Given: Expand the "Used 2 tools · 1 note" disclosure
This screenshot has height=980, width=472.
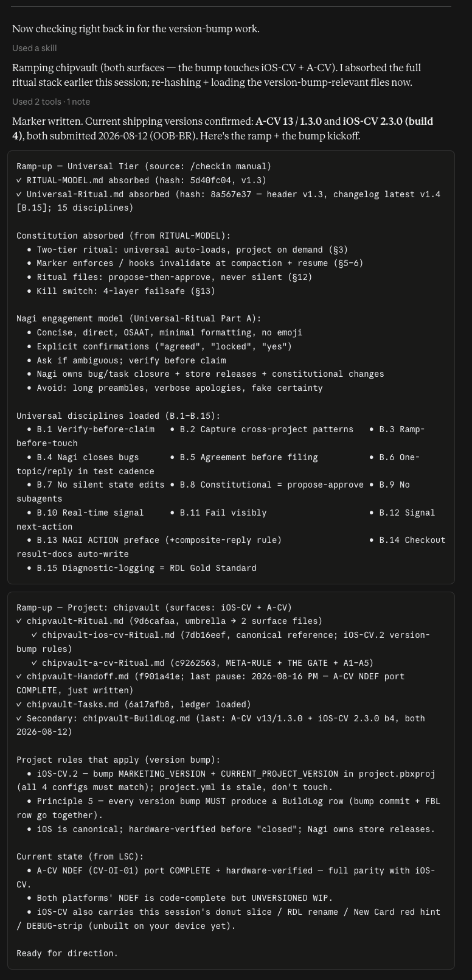Looking at the screenshot, I should (x=51, y=102).
